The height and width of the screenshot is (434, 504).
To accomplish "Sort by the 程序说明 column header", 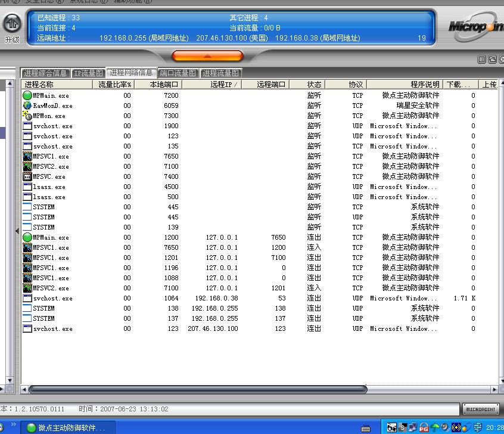I will 405,84.
